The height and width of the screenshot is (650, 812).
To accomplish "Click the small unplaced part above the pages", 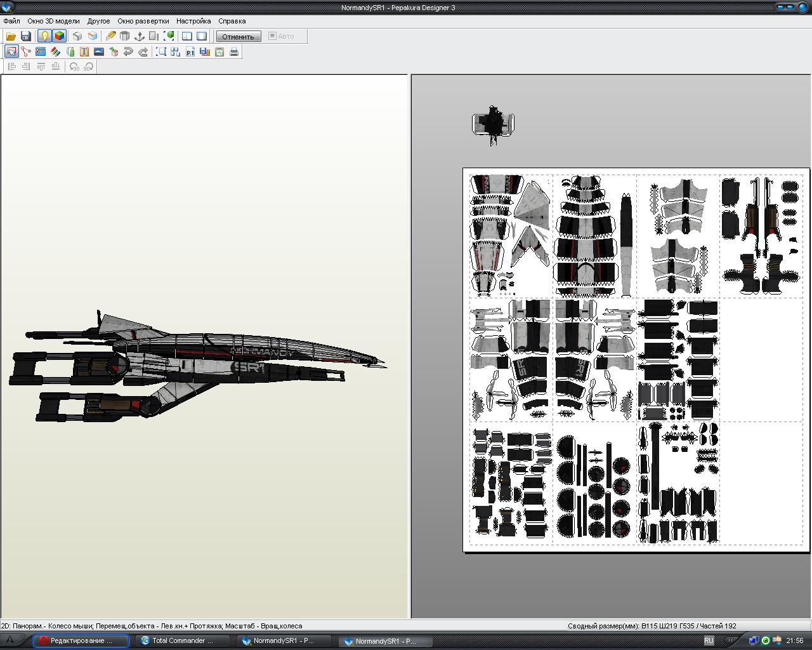I will [493, 126].
